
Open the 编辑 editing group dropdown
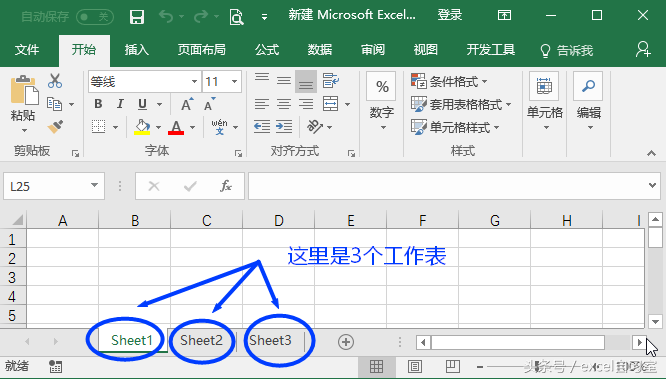[x=588, y=101]
